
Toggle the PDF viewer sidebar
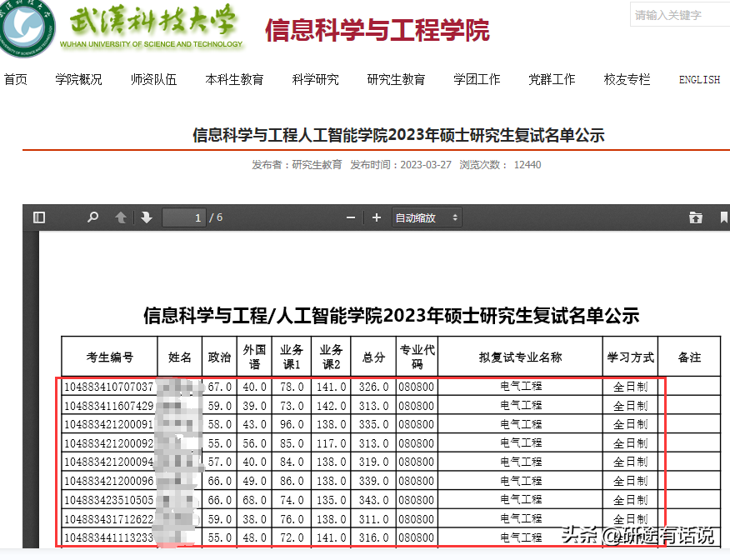pyautogui.click(x=39, y=217)
